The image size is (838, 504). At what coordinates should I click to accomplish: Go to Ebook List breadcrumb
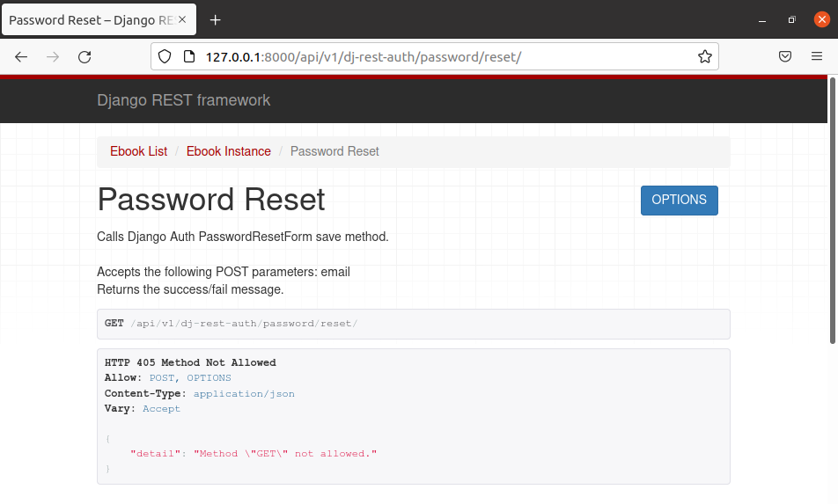coord(138,151)
